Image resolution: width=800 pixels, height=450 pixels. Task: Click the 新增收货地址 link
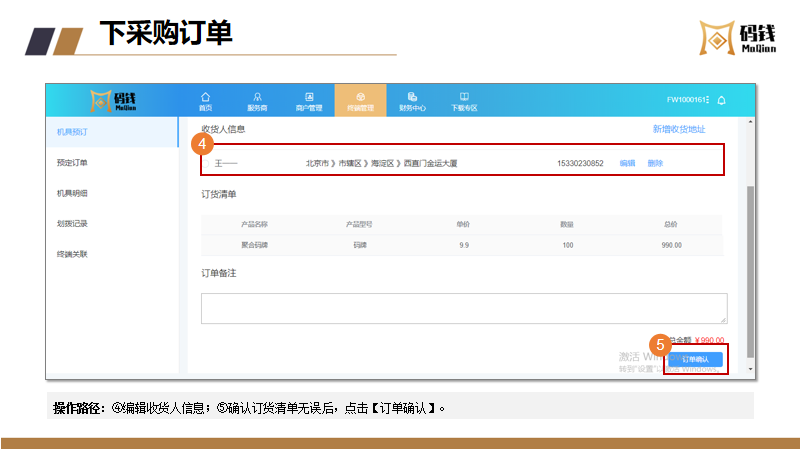[x=679, y=129]
